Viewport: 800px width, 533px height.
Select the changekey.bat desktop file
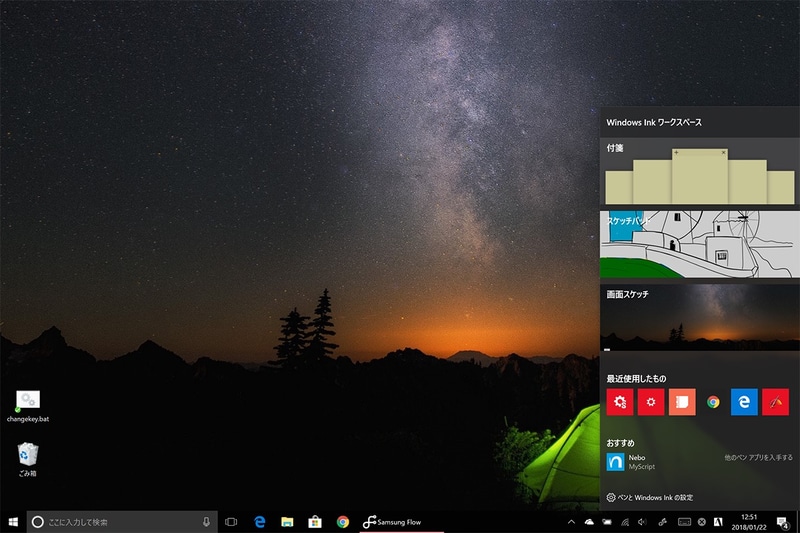pos(28,407)
